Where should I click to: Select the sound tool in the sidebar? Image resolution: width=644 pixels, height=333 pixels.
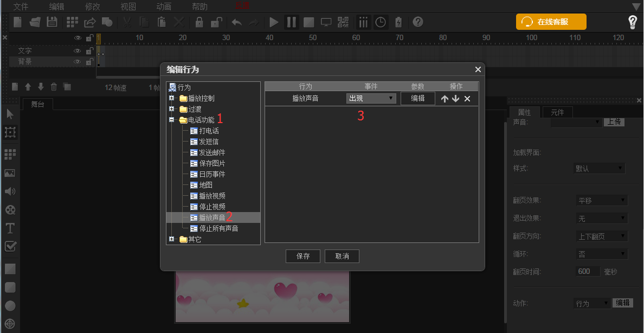coord(10,190)
